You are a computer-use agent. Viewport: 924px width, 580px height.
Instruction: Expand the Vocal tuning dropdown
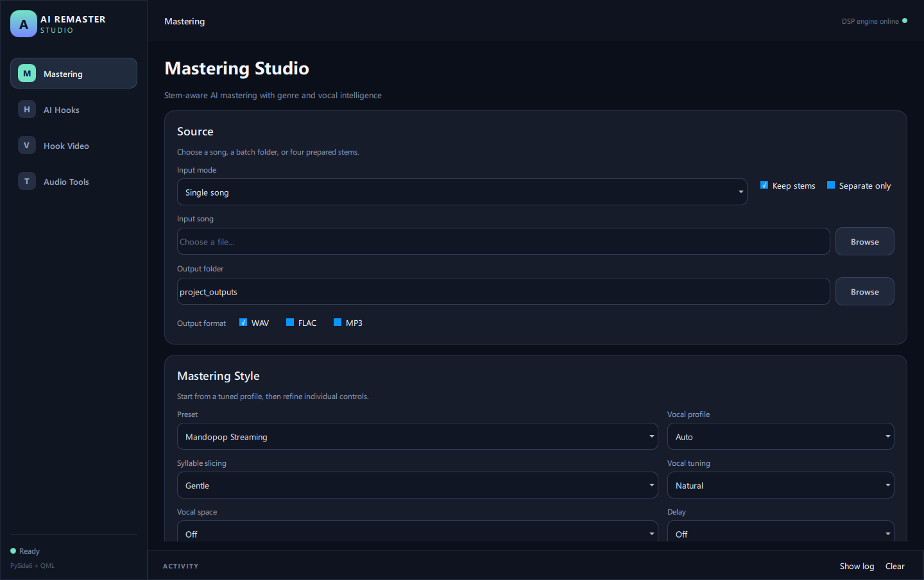click(780, 485)
